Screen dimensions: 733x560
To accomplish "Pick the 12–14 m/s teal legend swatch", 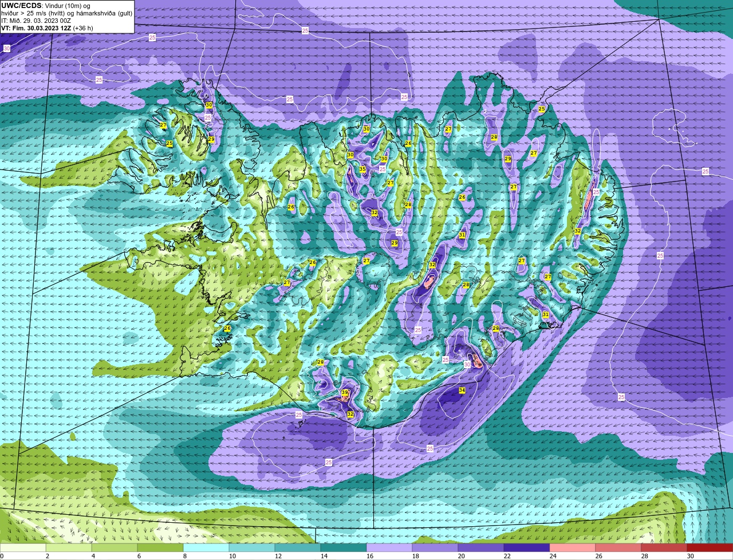I will [x=298, y=547].
